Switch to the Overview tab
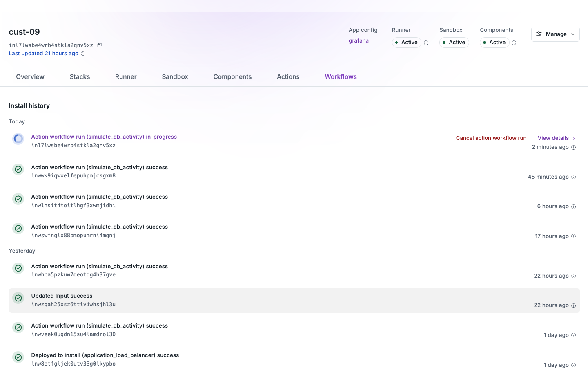The height and width of the screenshot is (368, 588). click(x=30, y=76)
